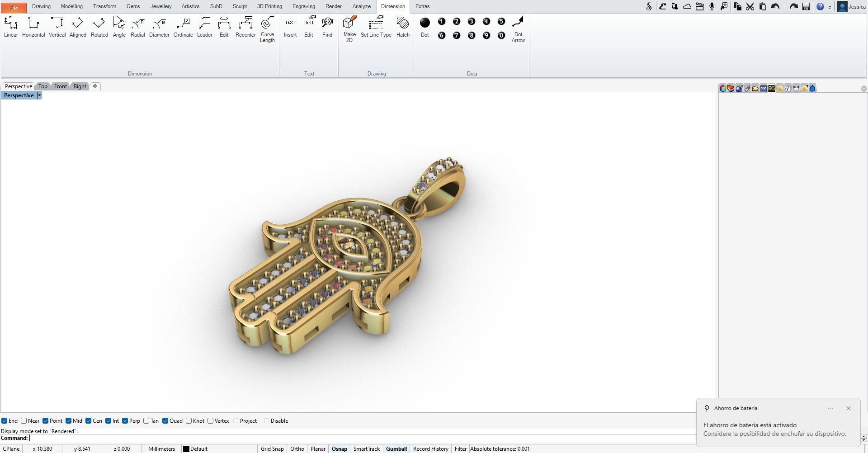Place the number 5 dot
868x453 pixels.
501,21
